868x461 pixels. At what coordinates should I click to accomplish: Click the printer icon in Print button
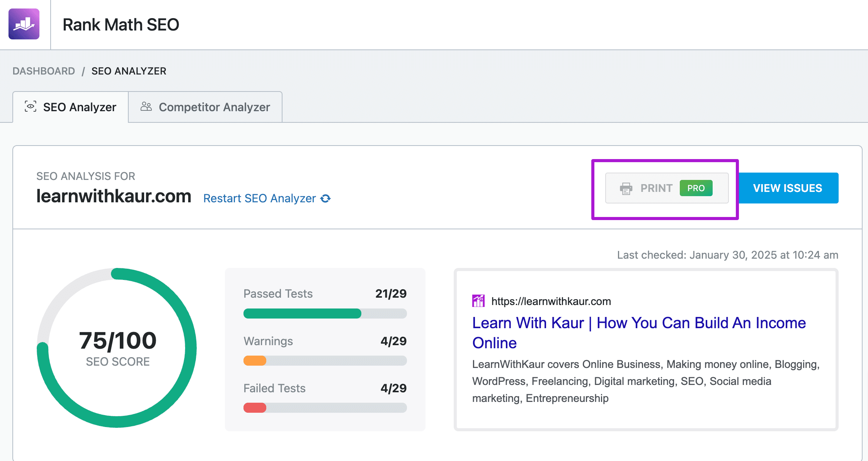click(626, 188)
